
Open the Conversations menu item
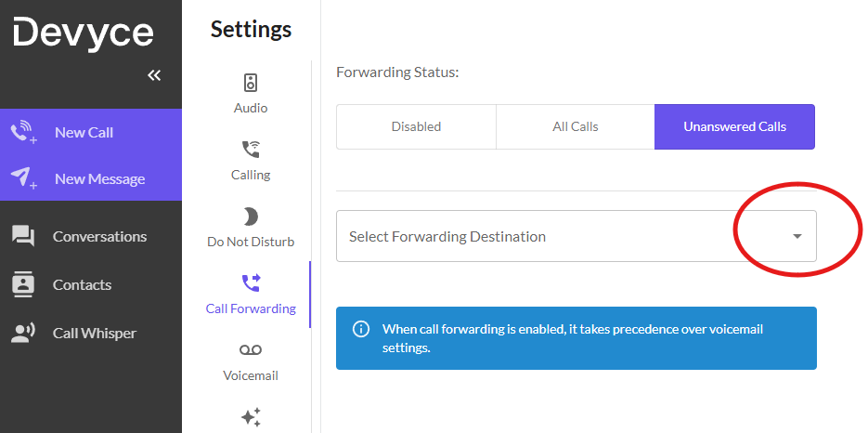click(x=91, y=236)
